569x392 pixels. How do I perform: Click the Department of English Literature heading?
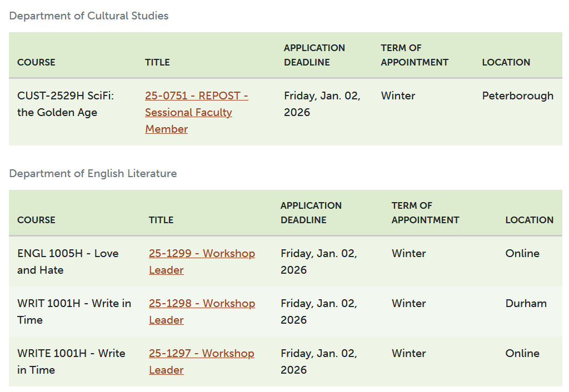click(93, 173)
